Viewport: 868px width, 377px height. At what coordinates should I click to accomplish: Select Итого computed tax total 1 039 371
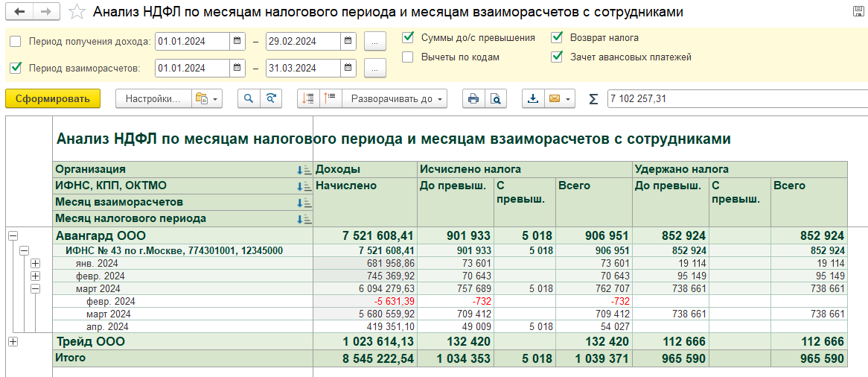[x=593, y=358]
